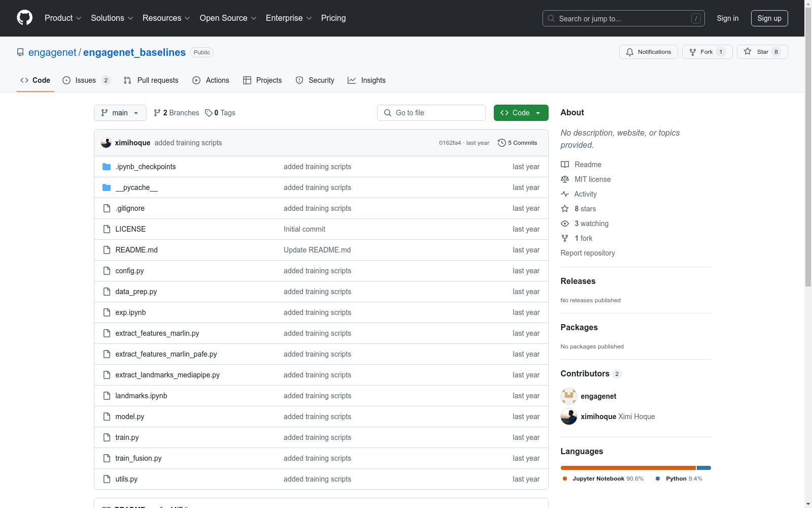The image size is (812, 508).
Task: Open the engagenet_baselines repository link
Action: (x=134, y=52)
